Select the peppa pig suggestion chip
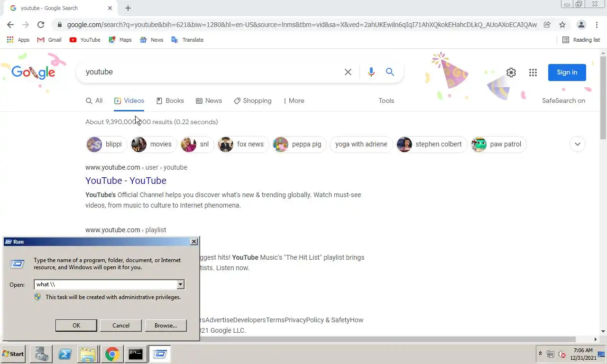Viewport: 607px width, 364px height. (x=299, y=144)
